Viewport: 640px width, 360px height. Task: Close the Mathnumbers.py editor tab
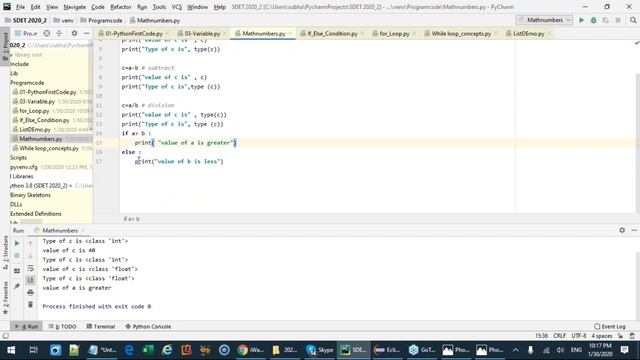coord(290,33)
